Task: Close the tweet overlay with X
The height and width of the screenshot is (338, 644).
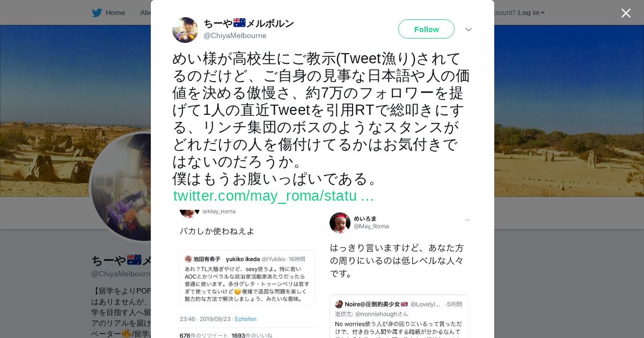Action: [x=626, y=13]
